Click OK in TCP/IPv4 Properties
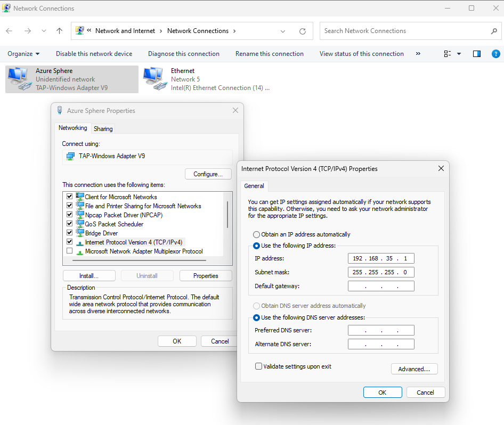The height and width of the screenshot is (425, 504). coord(383,392)
